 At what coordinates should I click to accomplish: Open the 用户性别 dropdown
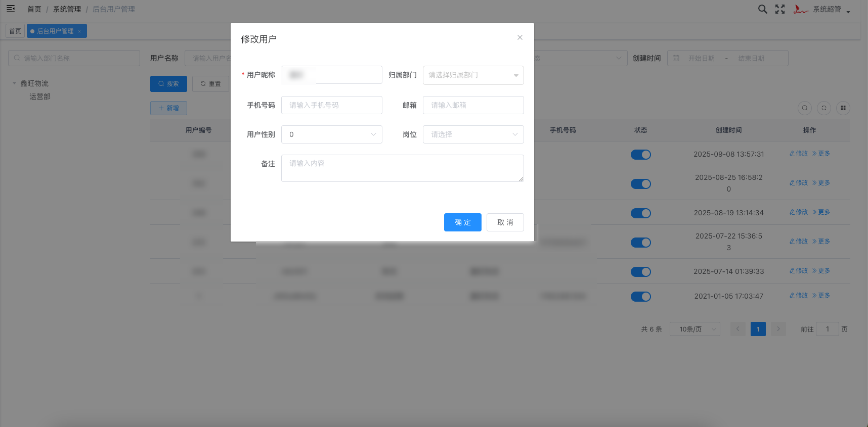click(332, 134)
